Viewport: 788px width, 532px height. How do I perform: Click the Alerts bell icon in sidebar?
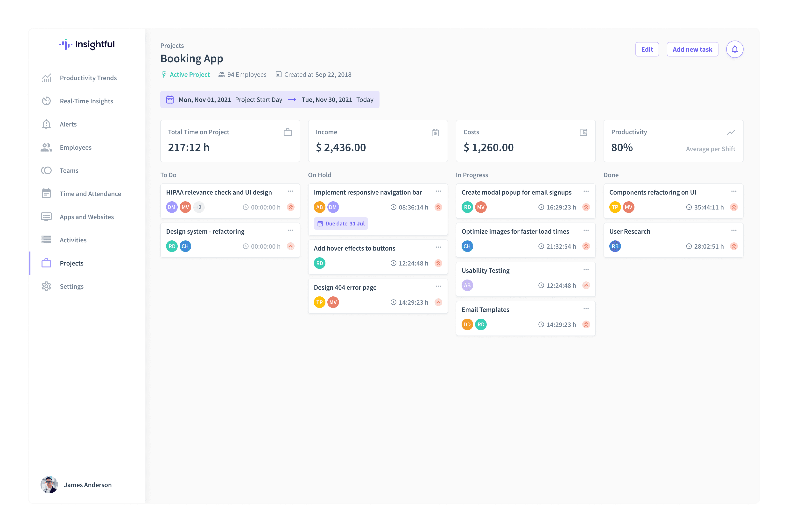click(x=46, y=124)
